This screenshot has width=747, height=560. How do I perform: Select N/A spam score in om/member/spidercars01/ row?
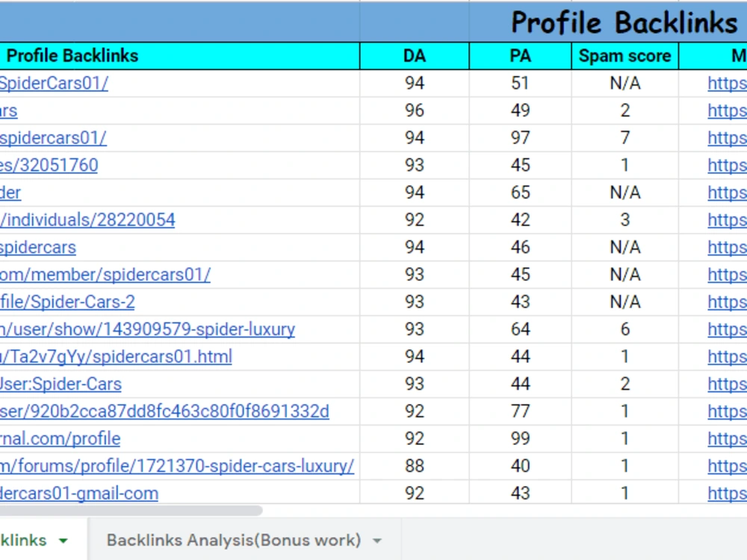625,275
